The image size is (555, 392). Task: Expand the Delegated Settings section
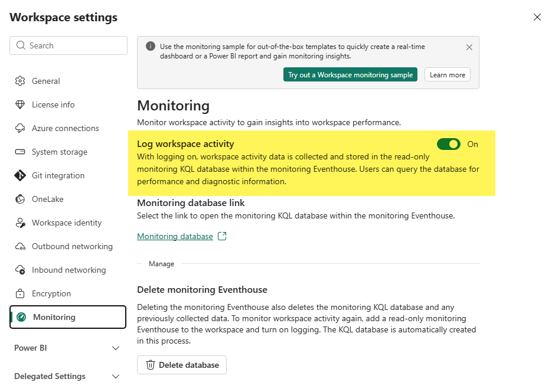[116, 377]
